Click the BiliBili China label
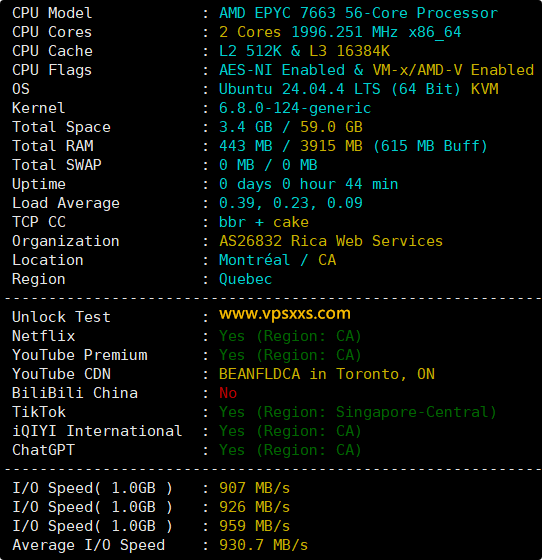This screenshot has height=560, width=542. click(x=75, y=393)
